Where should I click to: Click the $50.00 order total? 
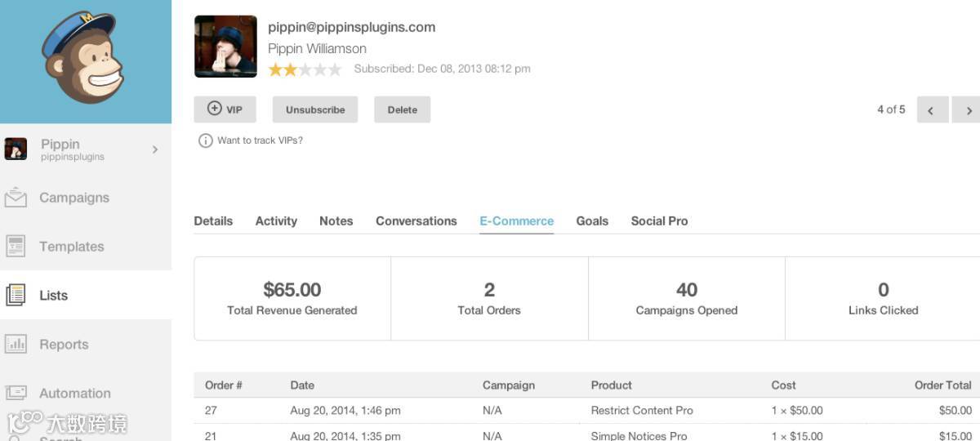[955, 410]
